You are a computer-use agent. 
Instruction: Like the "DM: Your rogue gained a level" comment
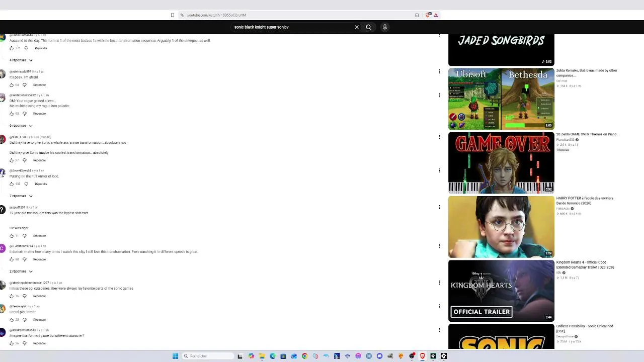click(12, 114)
